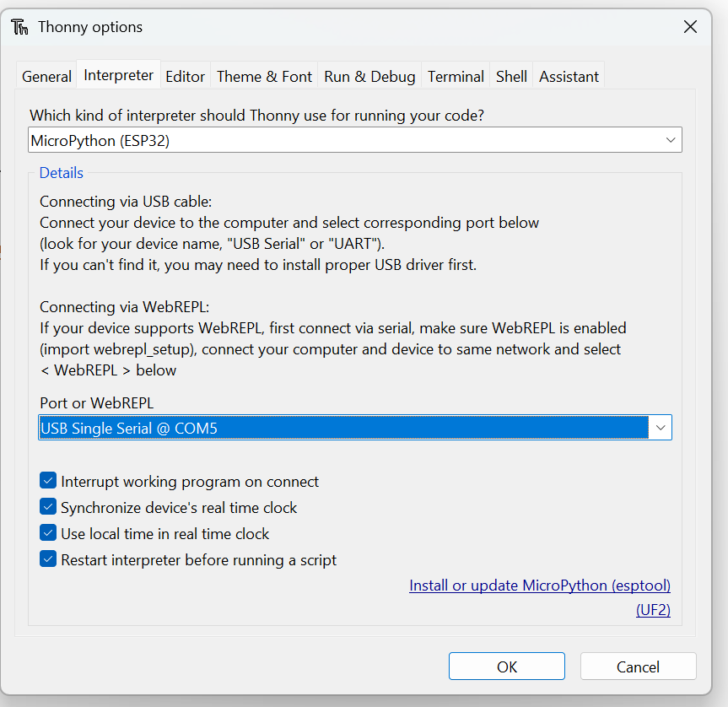Expand the MicroPython (ESP32) combo box arrow
This screenshot has height=707, width=728.
[x=671, y=139]
